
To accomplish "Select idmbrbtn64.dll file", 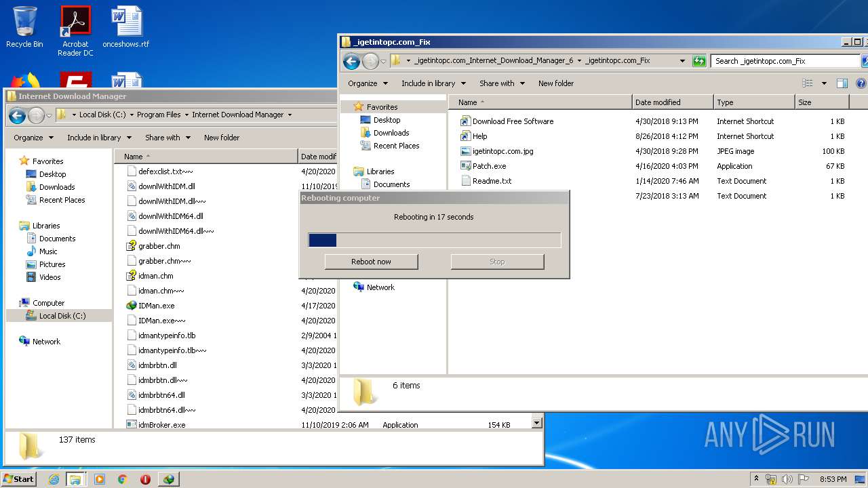I will click(x=161, y=395).
